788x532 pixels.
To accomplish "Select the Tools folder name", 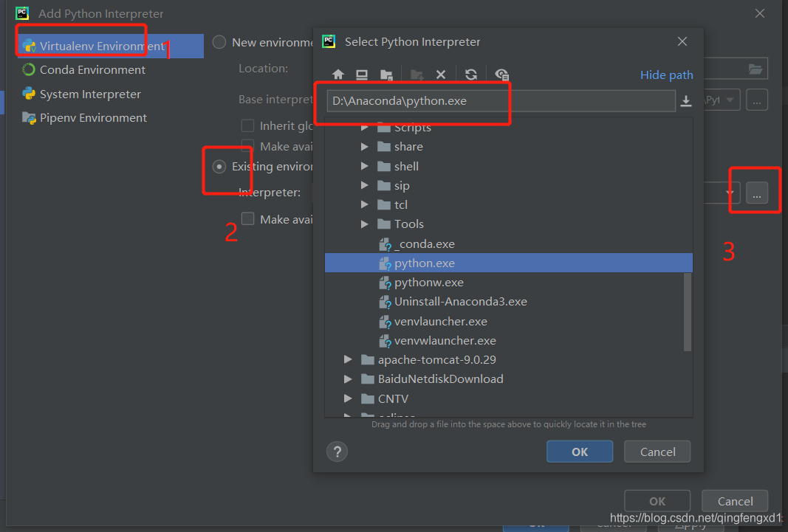I will click(x=408, y=224).
